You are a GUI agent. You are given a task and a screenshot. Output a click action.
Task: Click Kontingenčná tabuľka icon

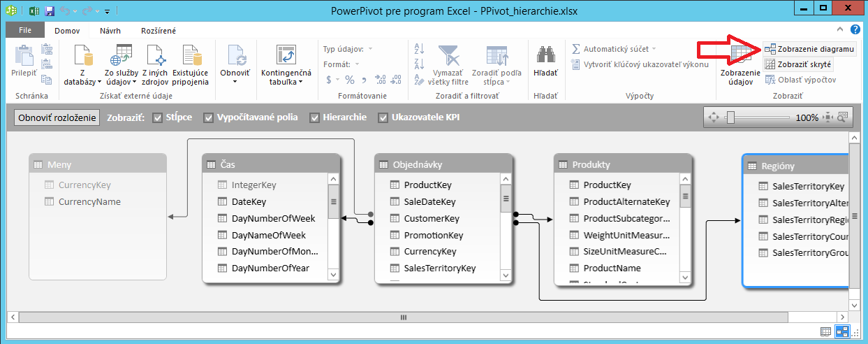click(285, 55)
